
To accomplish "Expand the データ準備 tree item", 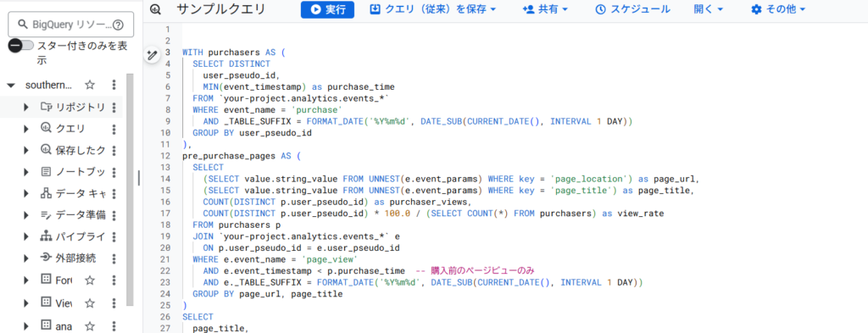I will [25, 215].
